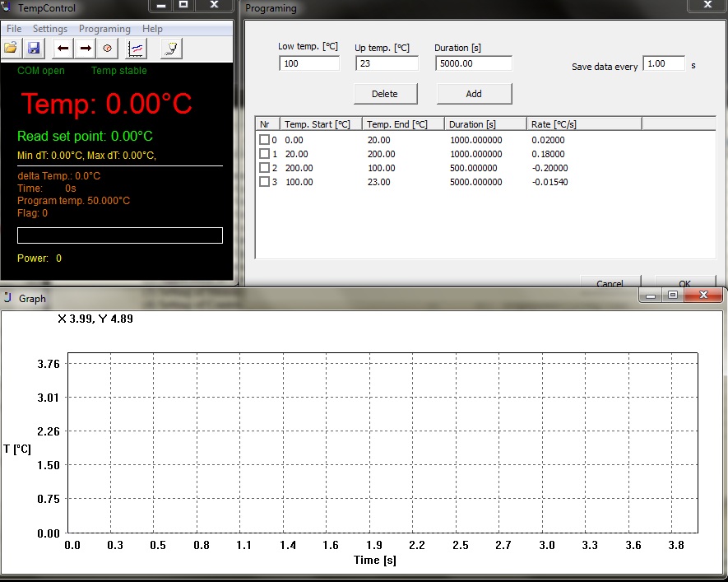Click the white progress bar above Power
This screenshot has height=582, width=728.
click(120, 235)
